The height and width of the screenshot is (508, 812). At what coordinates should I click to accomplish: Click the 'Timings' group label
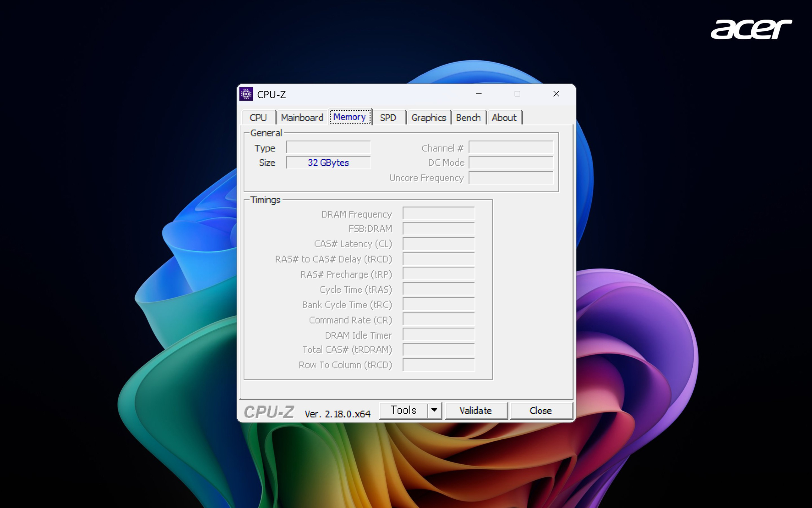coord(265,200)
